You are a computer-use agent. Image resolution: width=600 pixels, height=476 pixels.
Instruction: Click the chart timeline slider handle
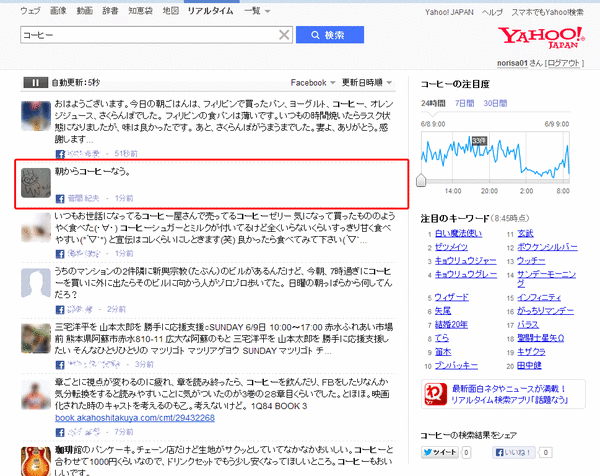coord(421,180)
